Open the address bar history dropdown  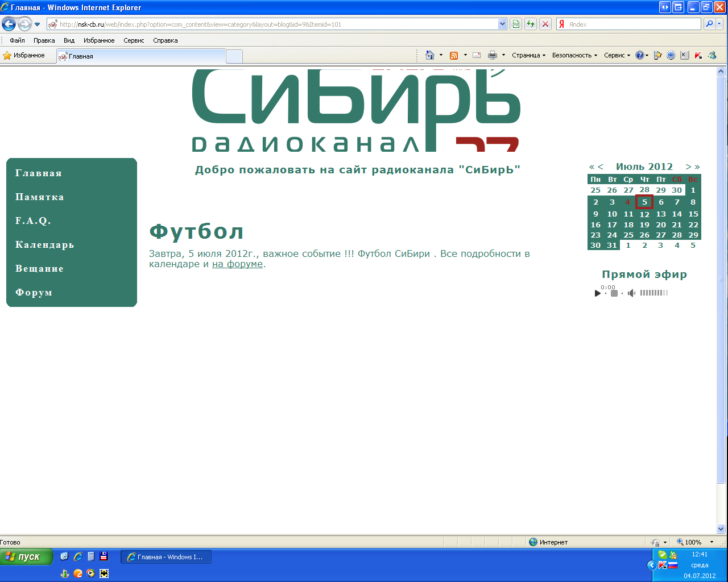502,24
